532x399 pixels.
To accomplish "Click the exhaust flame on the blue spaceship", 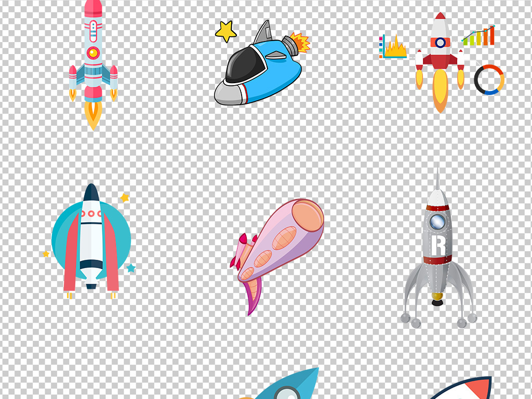I will (300, 43).
